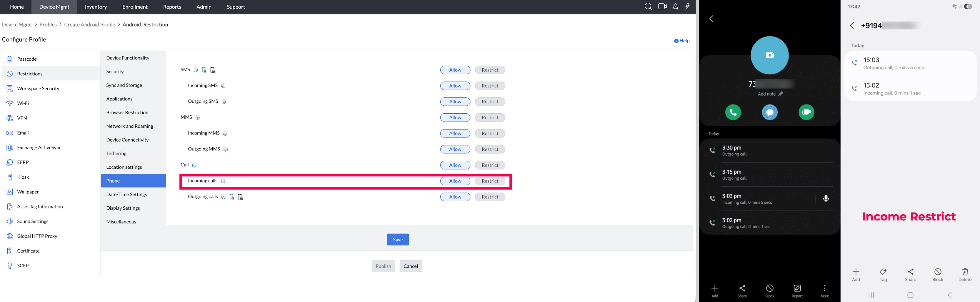
Task: Open the search icon in top navigation bar
Action: [648, 6]
